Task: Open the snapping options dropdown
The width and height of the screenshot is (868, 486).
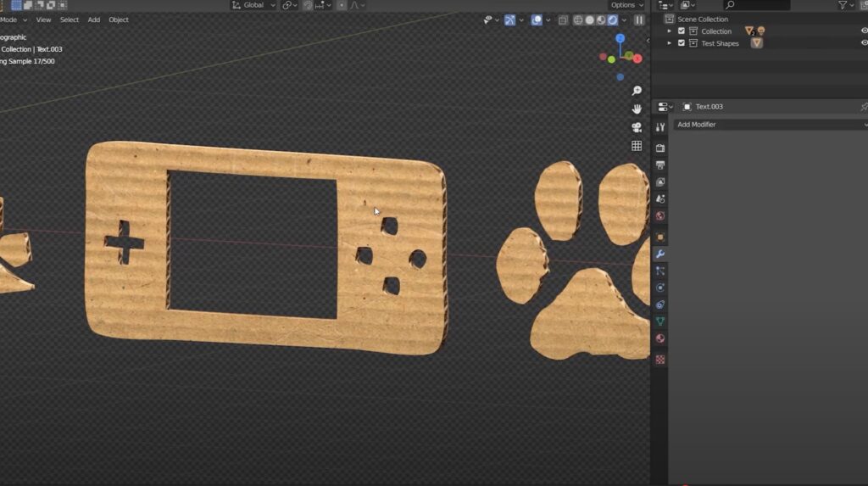Action: (323, 5)
